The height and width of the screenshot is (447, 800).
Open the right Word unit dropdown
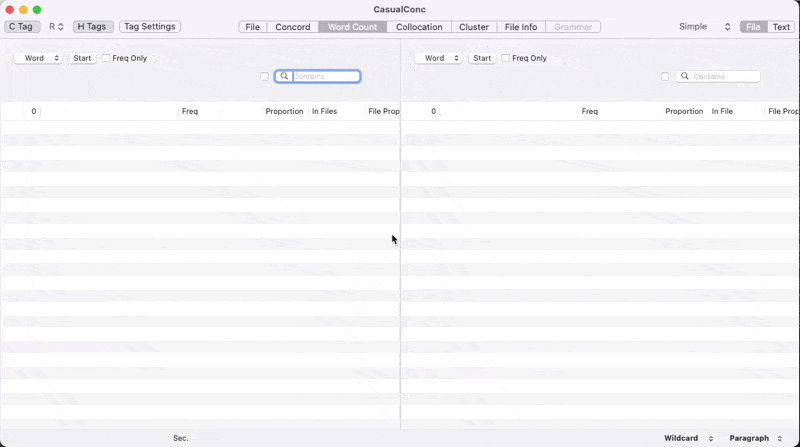tap(438, 58)
